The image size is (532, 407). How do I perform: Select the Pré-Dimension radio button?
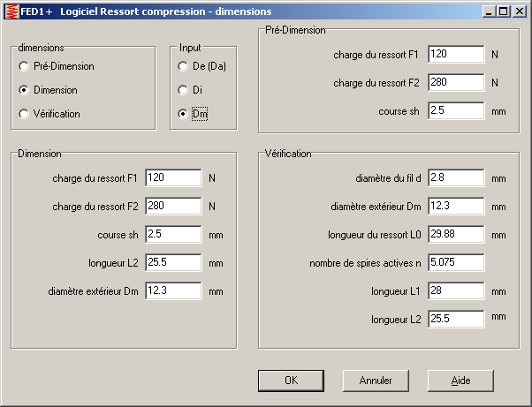click(24, 66)
